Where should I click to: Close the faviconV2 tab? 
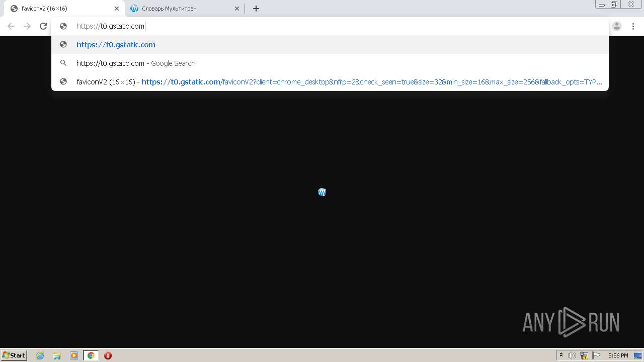click(117, 9)
